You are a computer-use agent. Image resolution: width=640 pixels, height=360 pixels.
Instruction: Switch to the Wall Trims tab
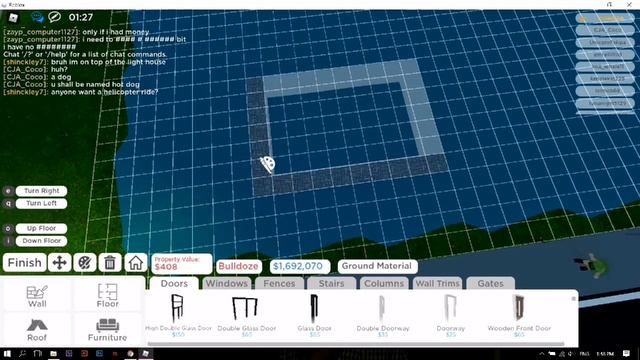coord(438,283)
